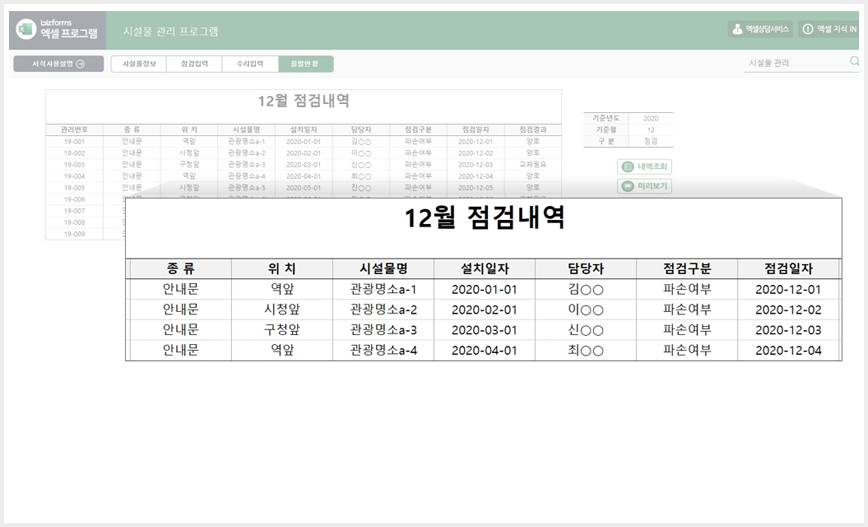Select cell 19-009 in small table

click(74, 234)
